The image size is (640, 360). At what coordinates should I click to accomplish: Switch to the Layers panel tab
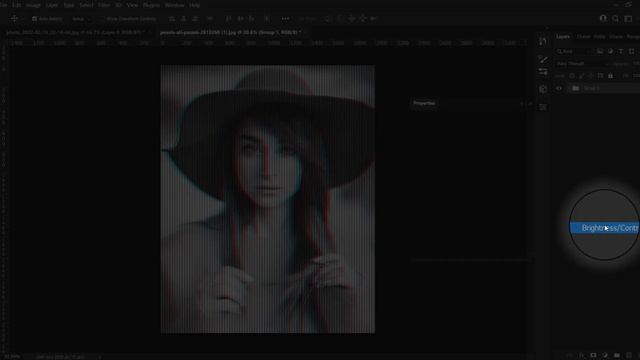tap(563, 37)
